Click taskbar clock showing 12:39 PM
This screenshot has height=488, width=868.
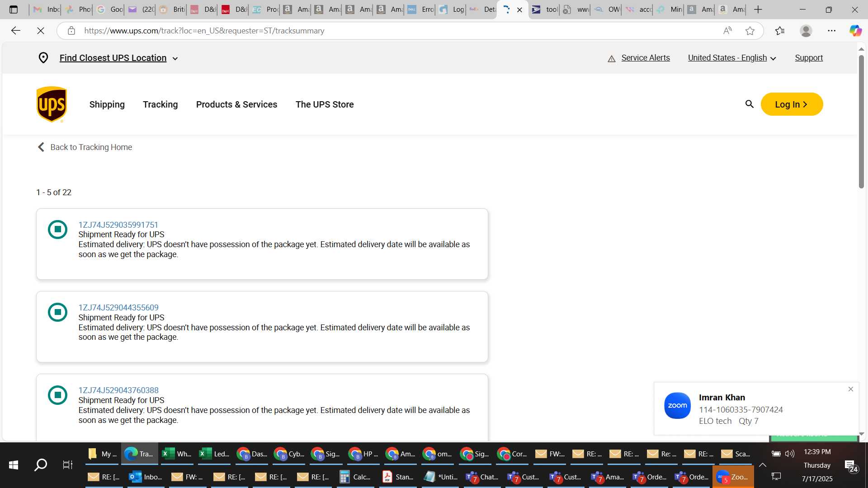(817, 452)
